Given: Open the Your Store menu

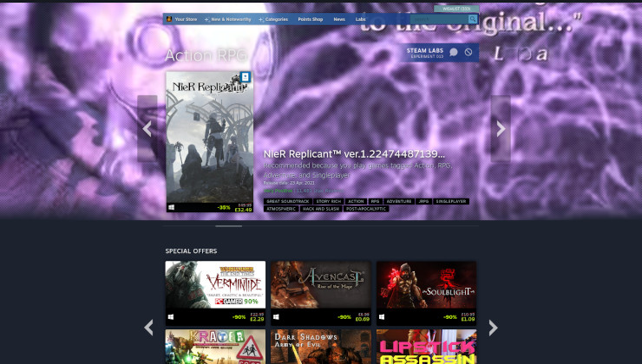Looking at the screenshot, I should coord(186,19).
